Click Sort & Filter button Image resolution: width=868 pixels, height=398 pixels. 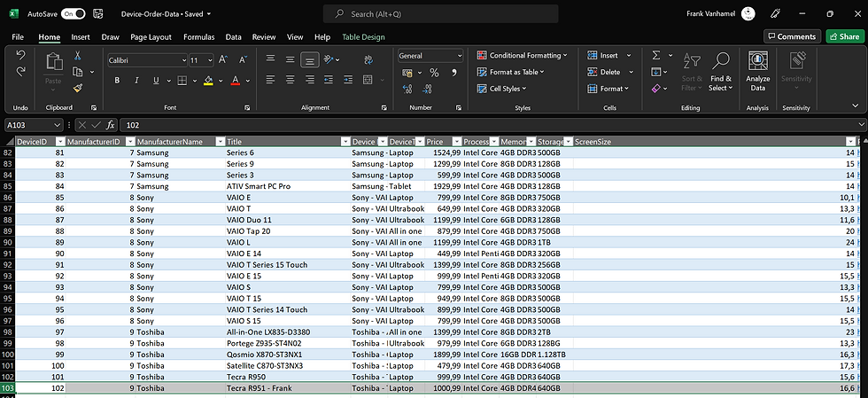692,72
